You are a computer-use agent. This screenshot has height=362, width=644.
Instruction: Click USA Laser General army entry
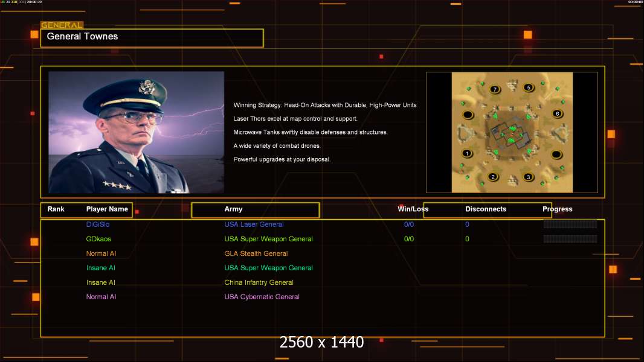(x=254, y=224)
